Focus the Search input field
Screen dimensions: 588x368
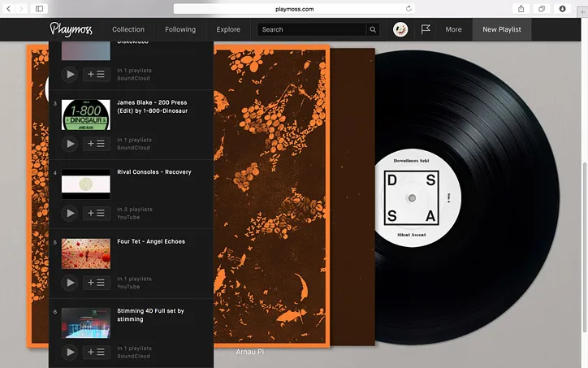312,29
